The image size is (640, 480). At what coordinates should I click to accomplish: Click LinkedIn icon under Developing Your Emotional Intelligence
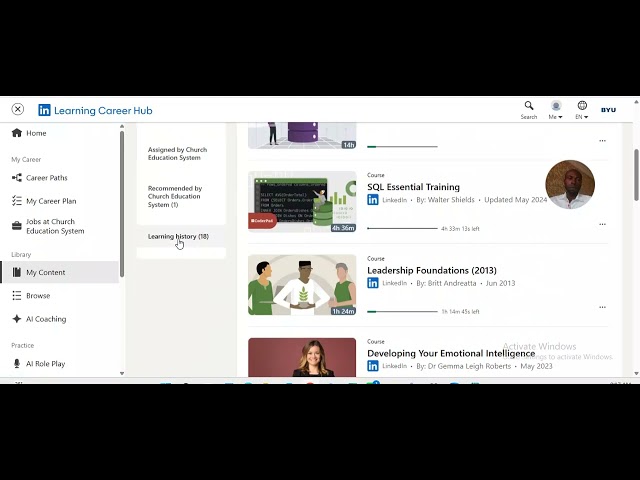pyautogui.click(x=373, y=366)
